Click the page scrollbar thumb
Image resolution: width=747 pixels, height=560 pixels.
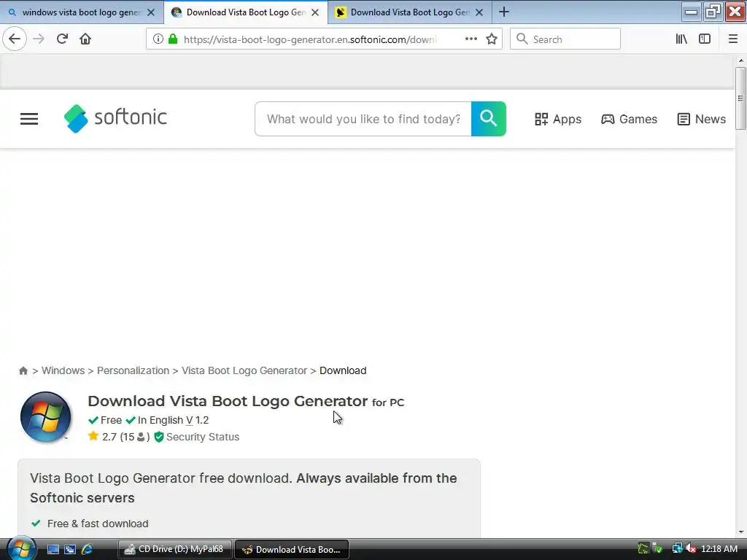coord(740,98)
